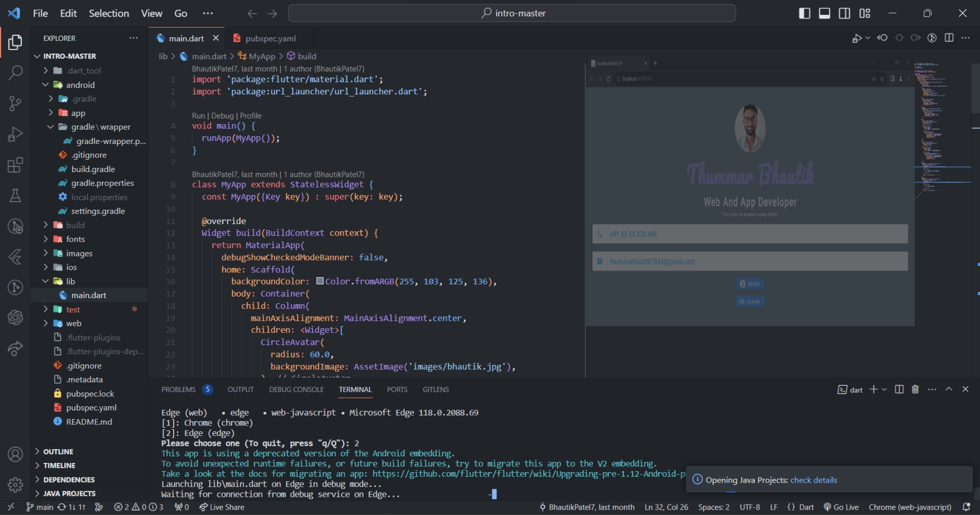This screenshot has height=515, width=980.
Task: Open the run button dropdown arrow
Action: pos(868,38)
